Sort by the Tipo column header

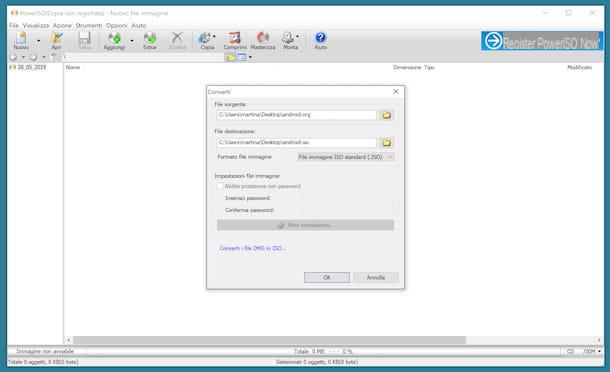pyautogui.click(x=429, y=68)
